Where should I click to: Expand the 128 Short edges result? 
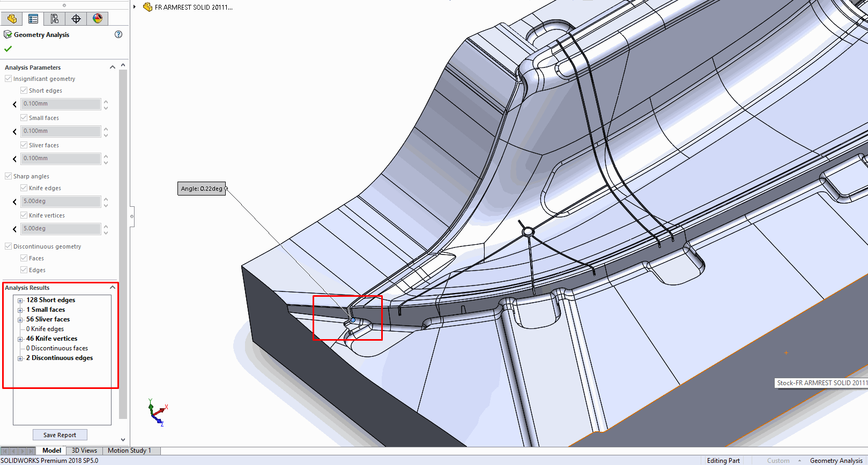pos(20,301)
